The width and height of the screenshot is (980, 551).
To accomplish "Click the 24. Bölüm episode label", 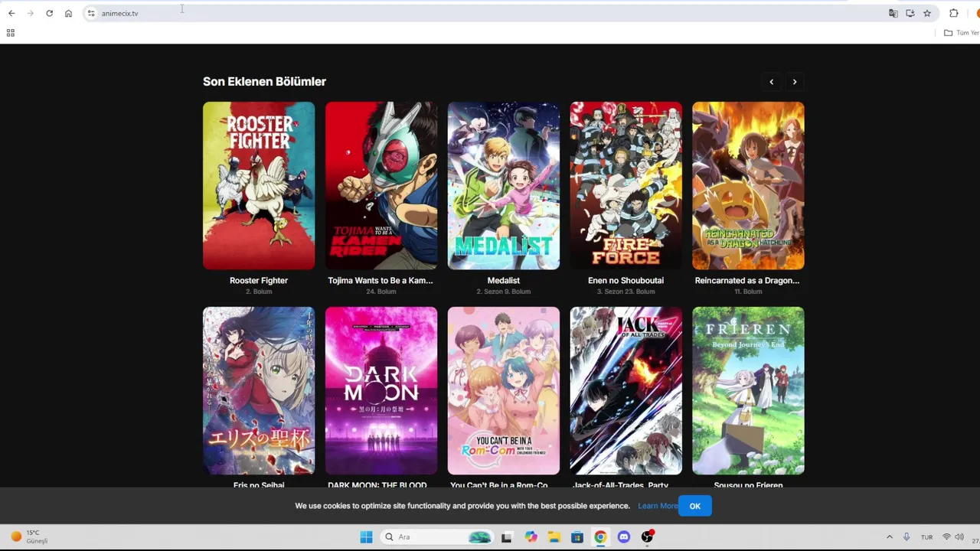I will click(x=381, y=292).
